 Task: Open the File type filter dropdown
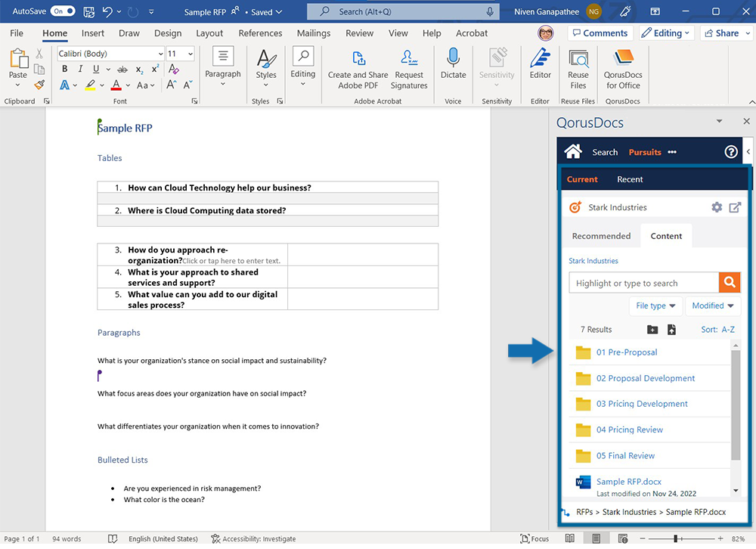655,306
